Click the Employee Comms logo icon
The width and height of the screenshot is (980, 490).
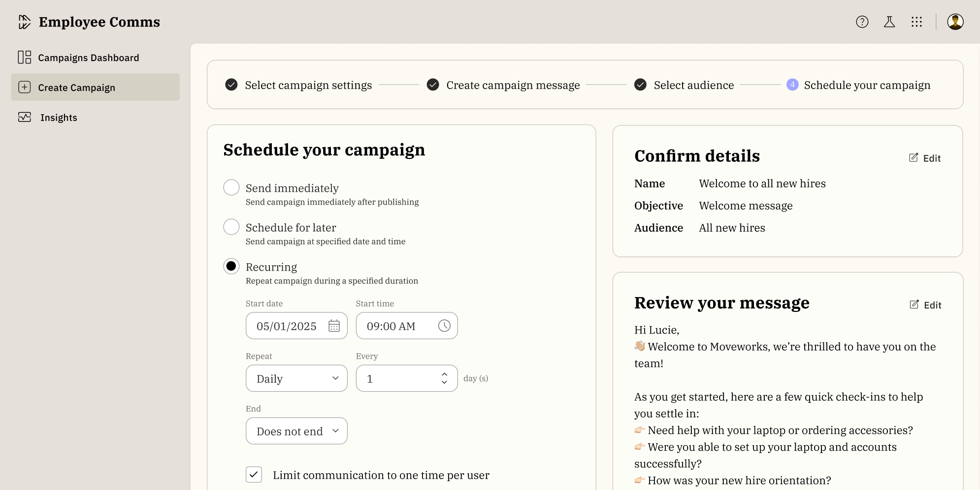pyautogui.click(x=24, y=22)
